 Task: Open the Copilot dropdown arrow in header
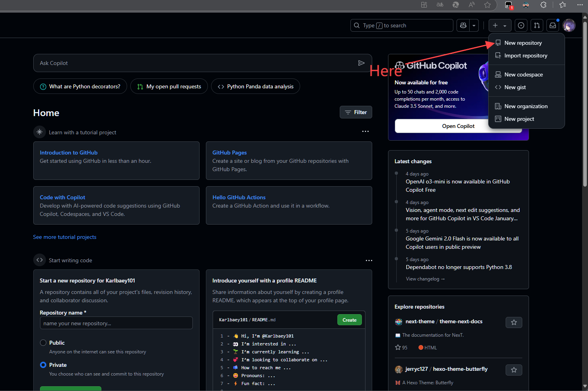[474, 25]
